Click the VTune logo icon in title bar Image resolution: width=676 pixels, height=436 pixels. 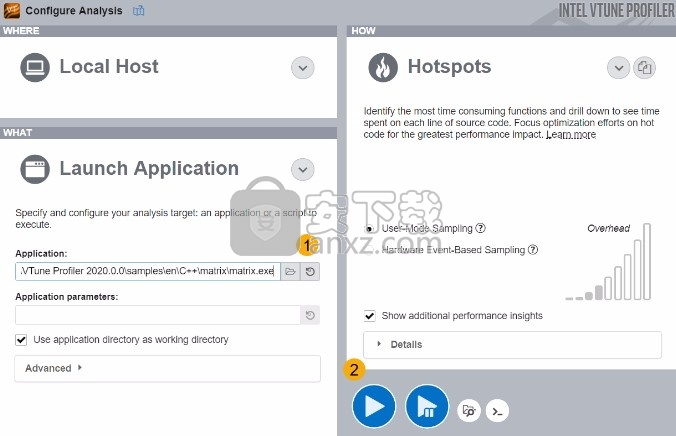12,10
